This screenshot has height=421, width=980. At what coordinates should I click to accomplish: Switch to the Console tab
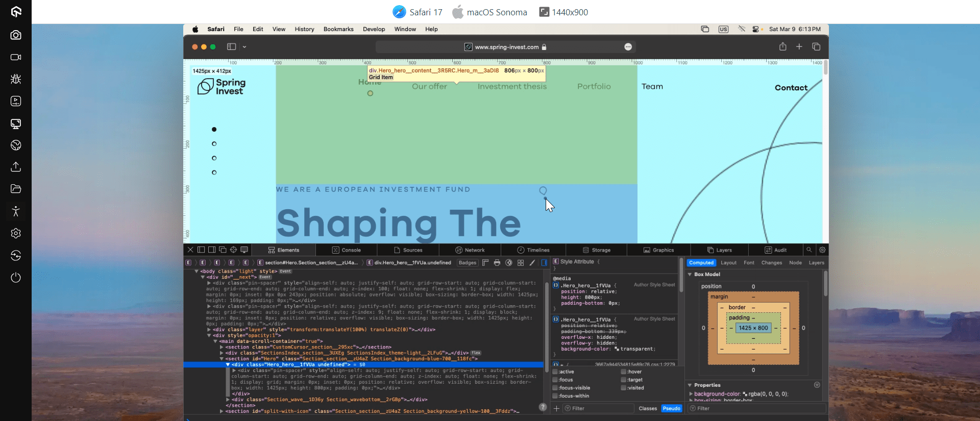[x=347, y=250]
